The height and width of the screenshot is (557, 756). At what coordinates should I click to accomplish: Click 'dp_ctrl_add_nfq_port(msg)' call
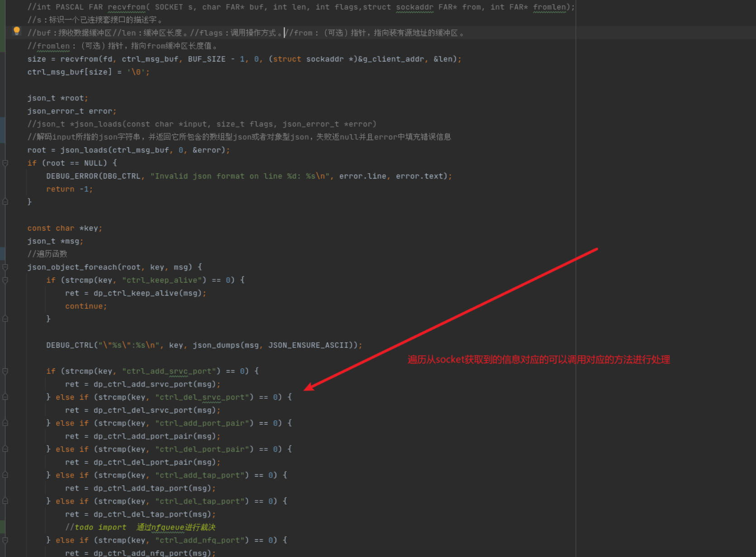(x=152, y=553)
